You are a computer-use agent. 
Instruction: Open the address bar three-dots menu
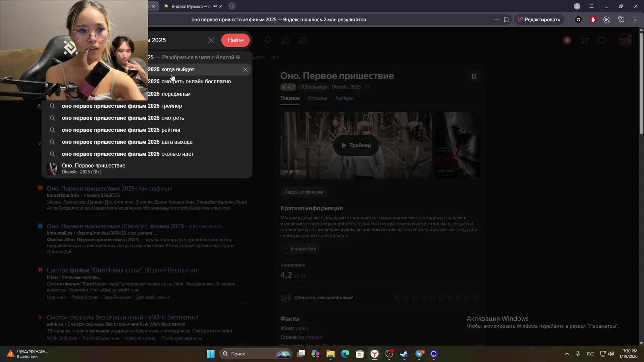tap(497, 20)
